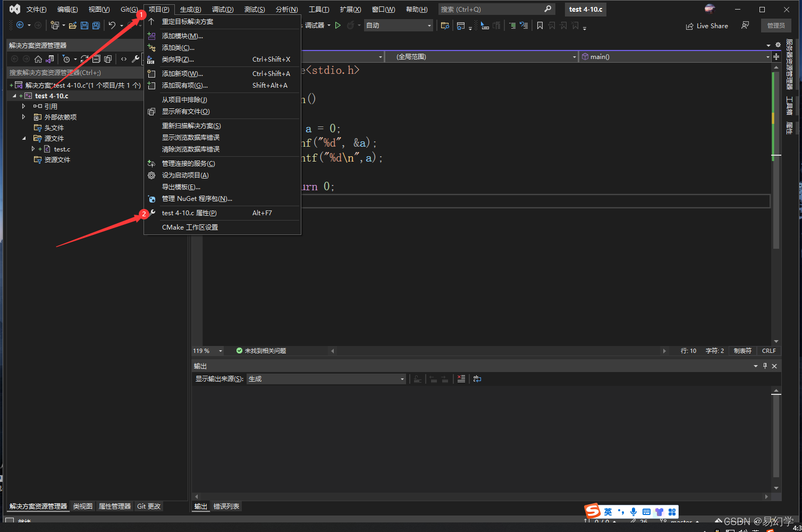Click the 搜索解决方案资源管理器 search field
The height and width of the screenshot is (532, 802).
(x=75, y=72)
